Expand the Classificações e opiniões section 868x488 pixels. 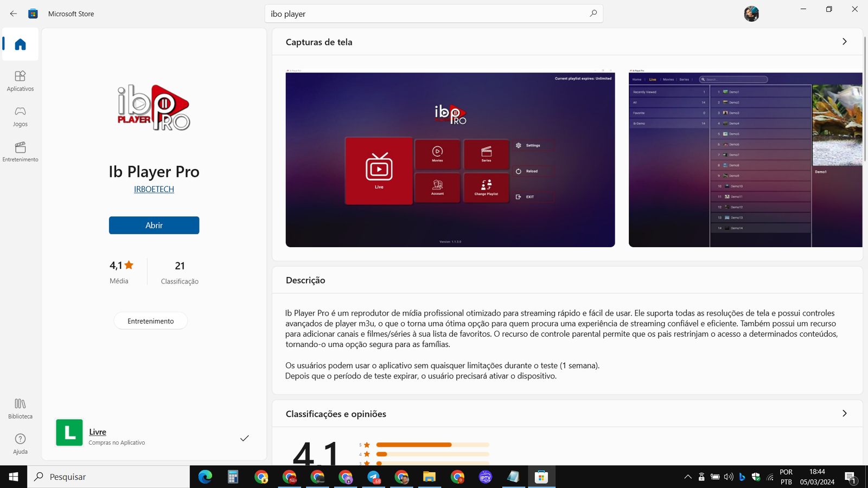pyautogui.click(x=844, y=413)
